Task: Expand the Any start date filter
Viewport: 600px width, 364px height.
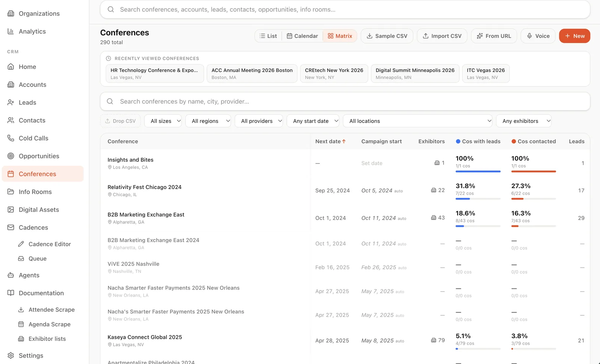Action: 313,121
